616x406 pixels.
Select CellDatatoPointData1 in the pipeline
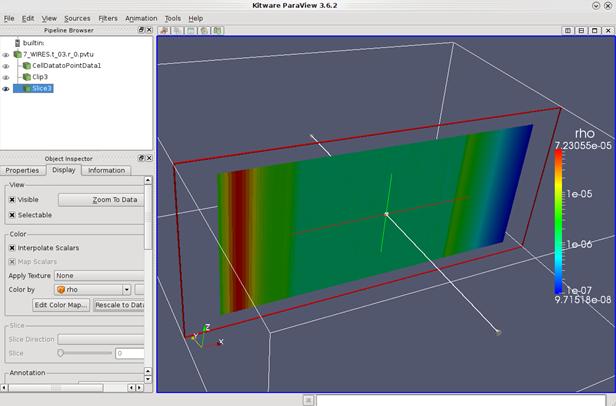66,66
